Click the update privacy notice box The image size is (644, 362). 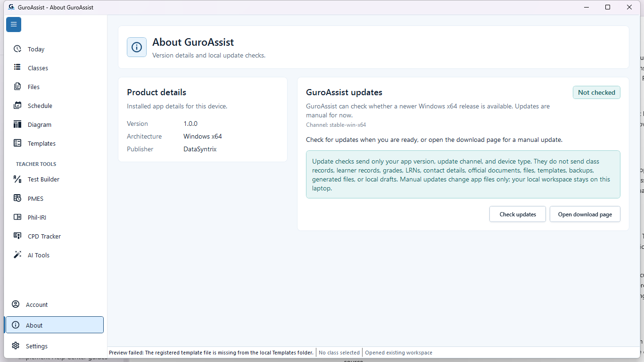(x=463, y=174)
